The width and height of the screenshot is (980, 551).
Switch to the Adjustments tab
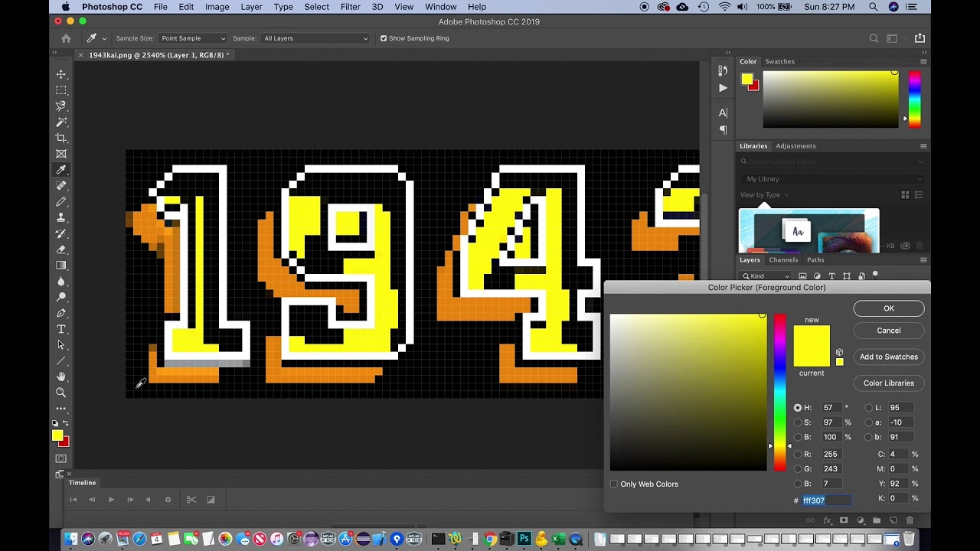tap(795, 146)
